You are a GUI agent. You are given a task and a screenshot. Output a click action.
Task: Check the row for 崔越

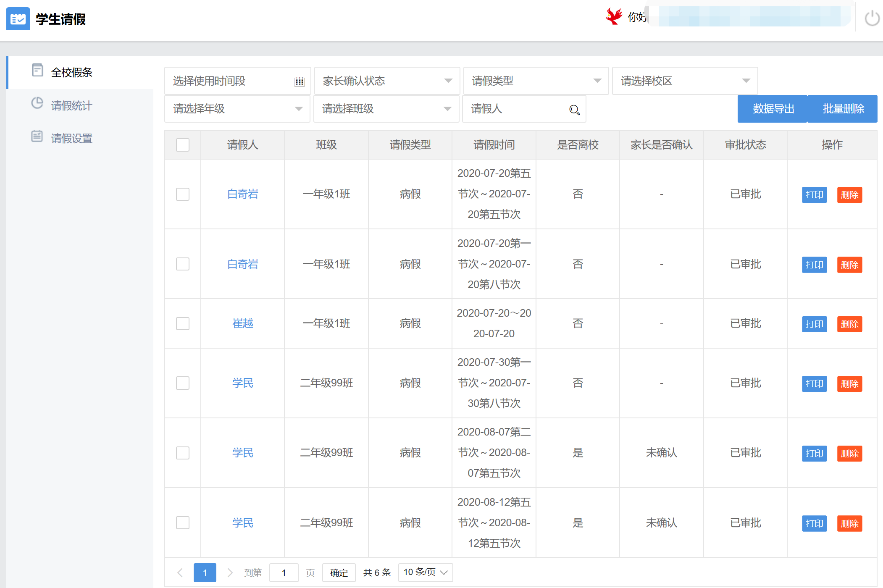coord(183,323)
